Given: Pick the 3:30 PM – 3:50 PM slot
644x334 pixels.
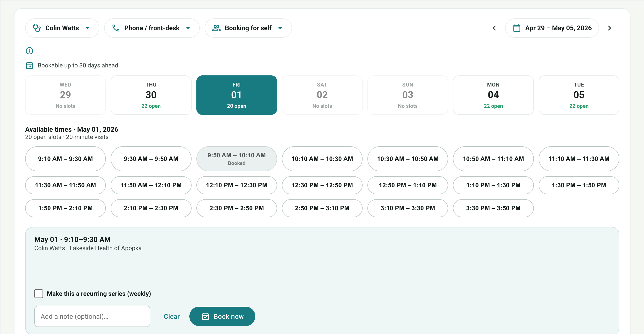Looking at the screenshot, I should pyautogui.click(x=493, y=208).
